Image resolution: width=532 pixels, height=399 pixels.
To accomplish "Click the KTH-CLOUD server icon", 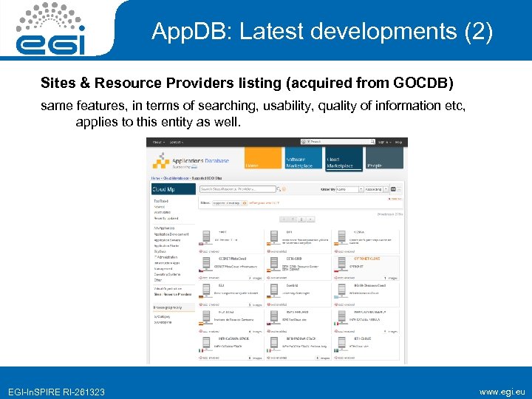I will tap(341, 343).
